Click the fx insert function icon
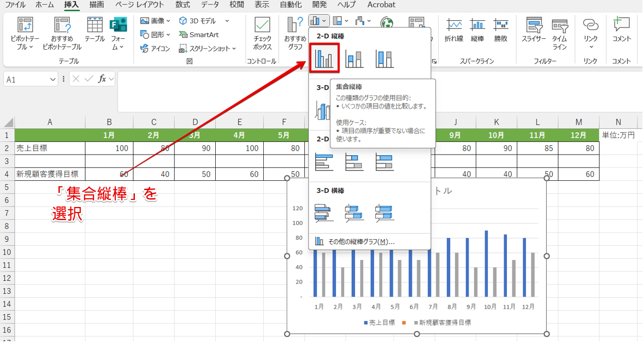Viewport: 644px width, 343px height. (x=102, y=79)
